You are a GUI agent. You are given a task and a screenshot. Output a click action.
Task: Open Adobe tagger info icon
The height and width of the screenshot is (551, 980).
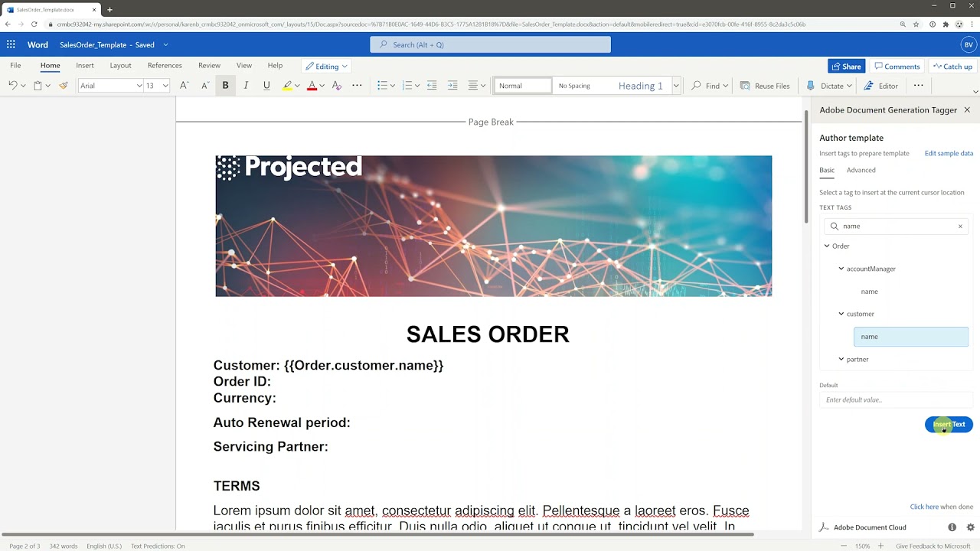952,527
